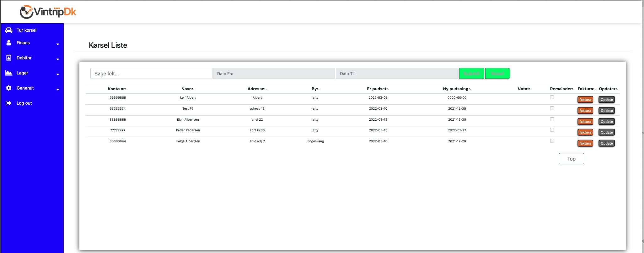Check Remainder box for Helga Albertsen
Viewport: 644px width, 253px height.
[552, 141]
